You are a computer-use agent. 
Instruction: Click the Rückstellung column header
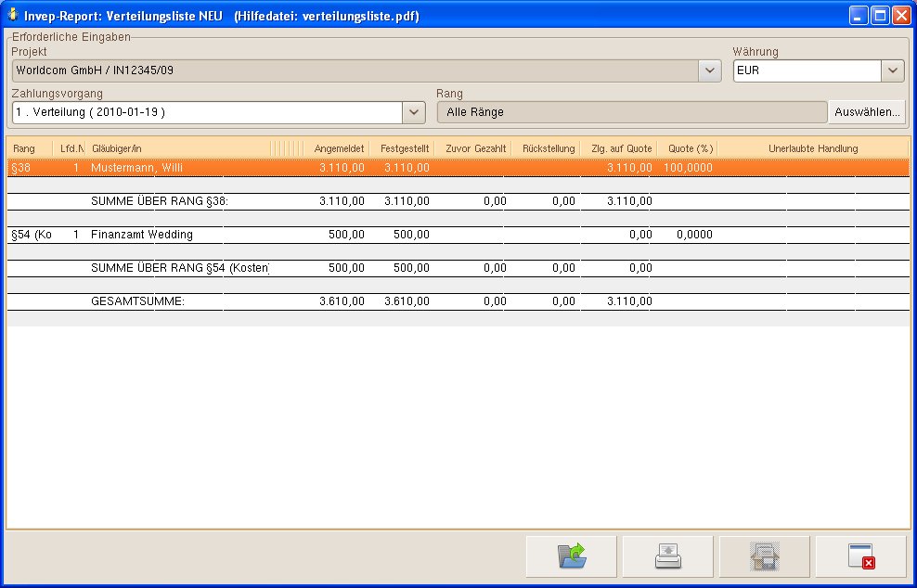tap(546, 148)
